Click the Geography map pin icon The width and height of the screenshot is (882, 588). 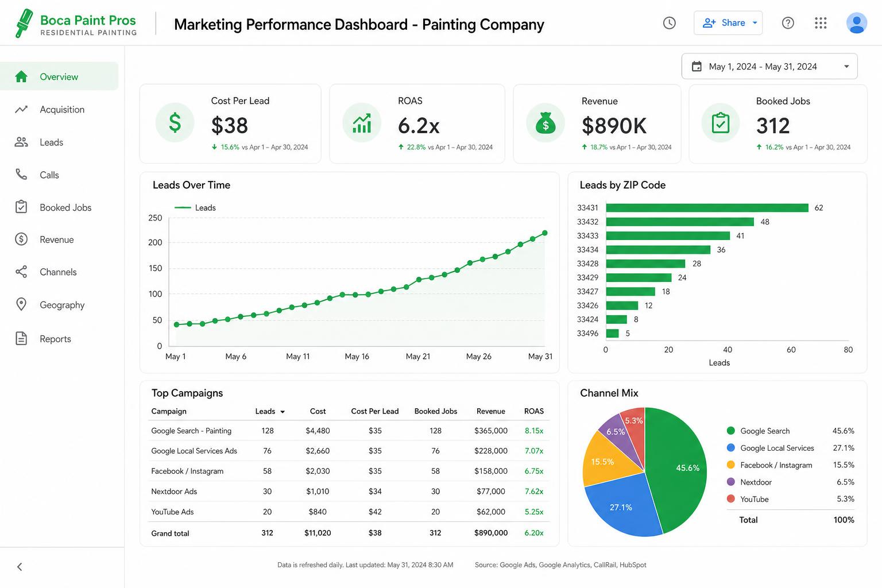click(x=21, y=304)
